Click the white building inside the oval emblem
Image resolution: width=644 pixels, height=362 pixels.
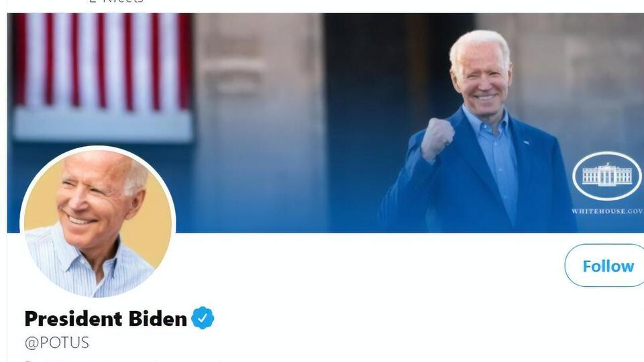click(x=607, y=174)
